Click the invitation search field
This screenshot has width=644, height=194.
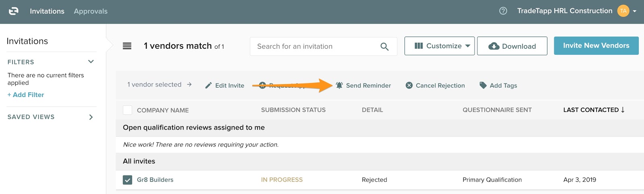[x=316, y=47]
